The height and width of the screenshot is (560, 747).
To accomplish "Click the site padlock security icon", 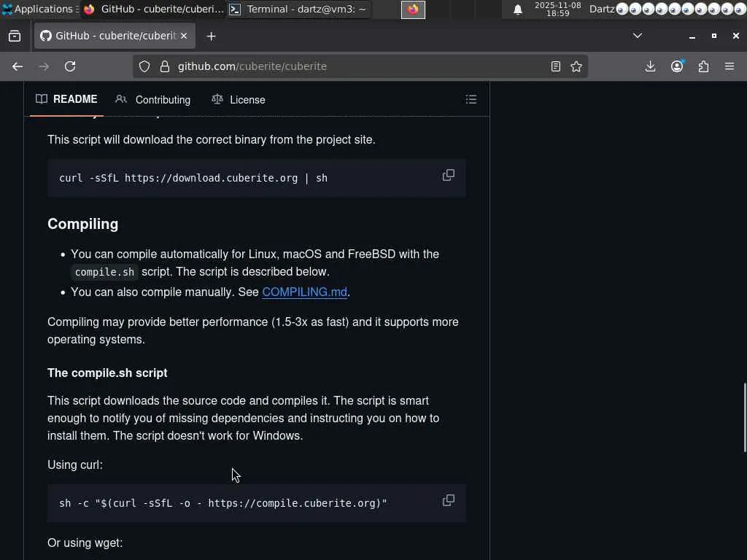I will (x=165, y=66).
